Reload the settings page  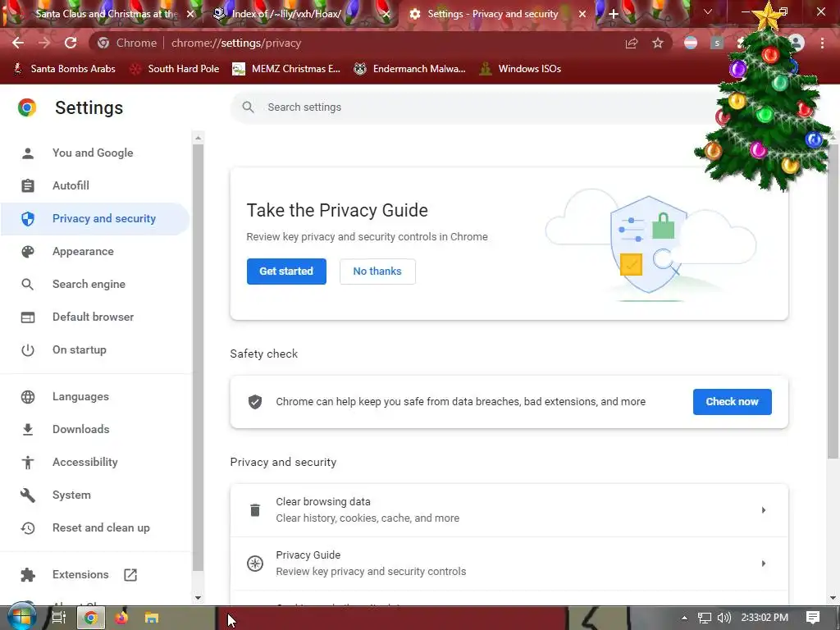(71, 43)
